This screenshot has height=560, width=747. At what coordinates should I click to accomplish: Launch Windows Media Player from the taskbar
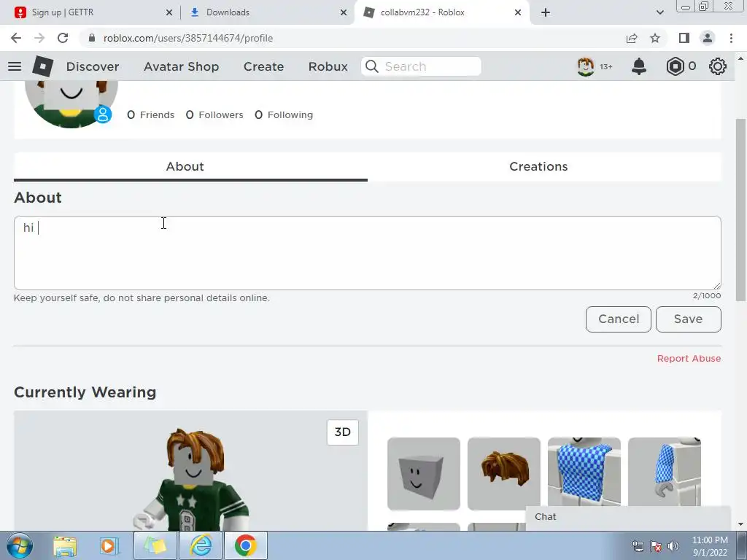pos(109,545)
